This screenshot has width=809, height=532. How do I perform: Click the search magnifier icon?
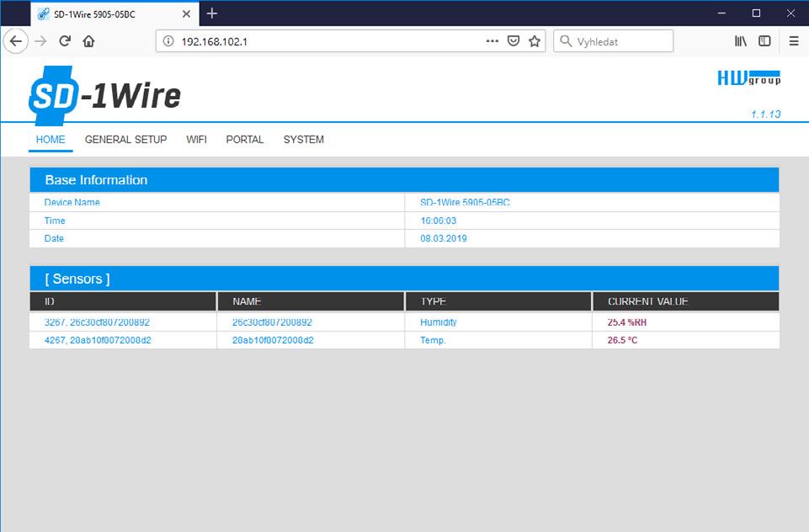[x=566, y=41]
